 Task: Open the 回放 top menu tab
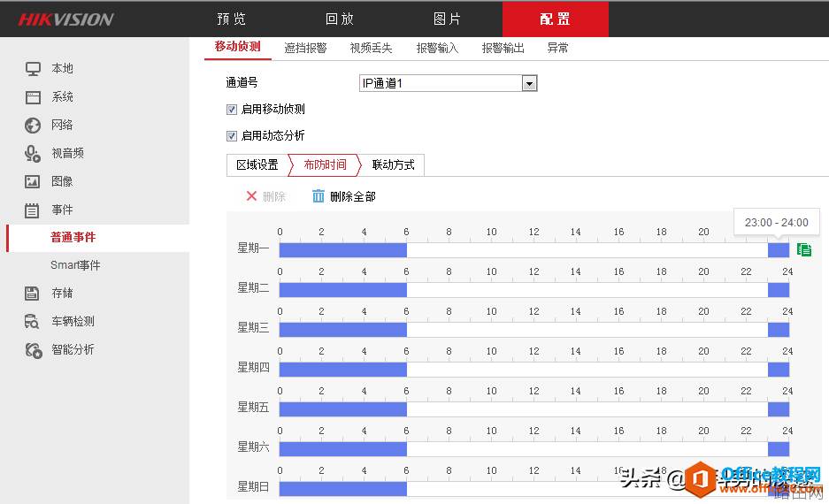click(x=340, y=19)
